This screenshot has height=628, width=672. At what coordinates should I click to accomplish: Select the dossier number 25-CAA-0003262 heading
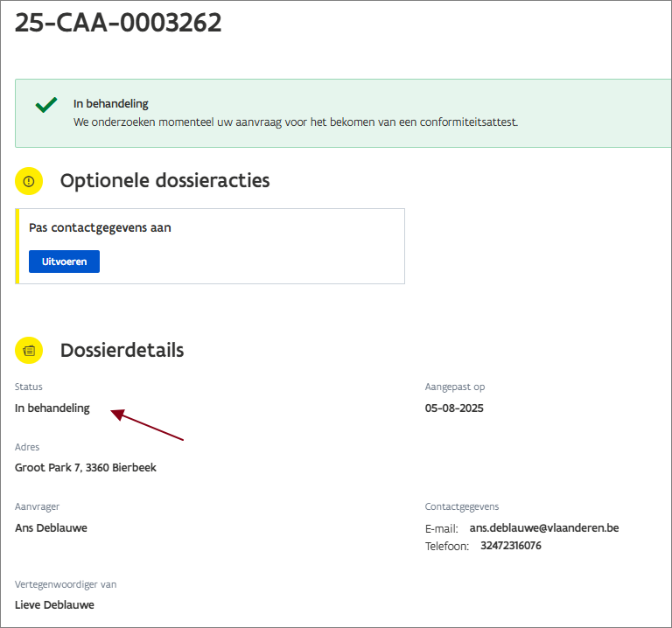118,24
